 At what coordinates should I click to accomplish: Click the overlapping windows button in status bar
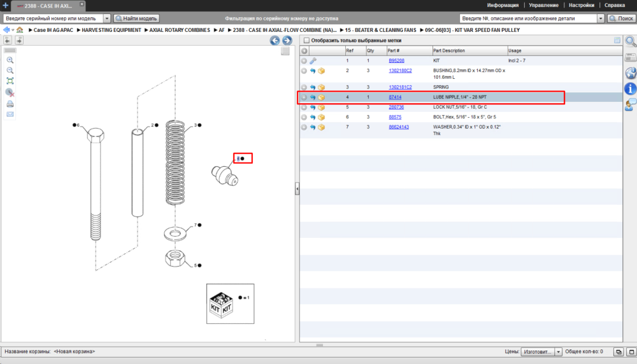point(619,352)
